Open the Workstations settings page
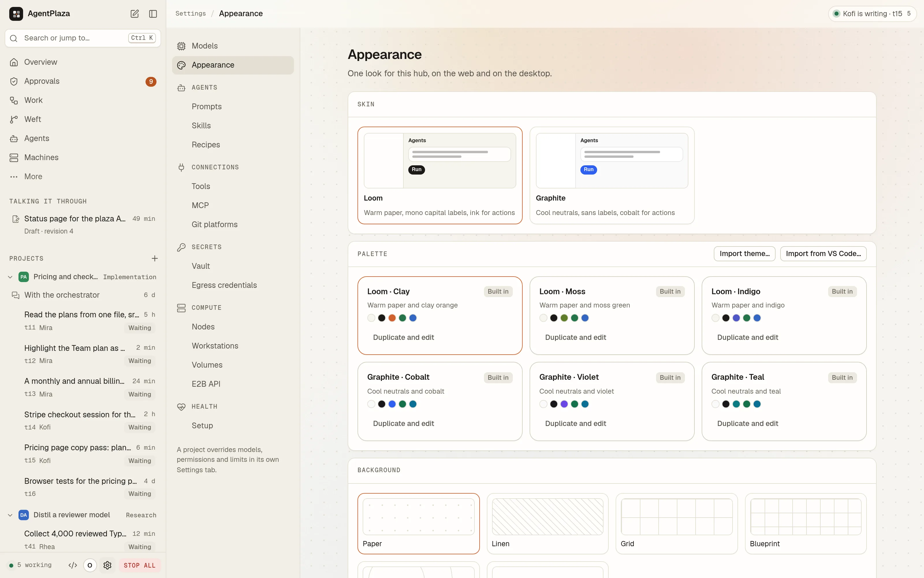This screenshot has width=924, height=578. coord(233,346)
